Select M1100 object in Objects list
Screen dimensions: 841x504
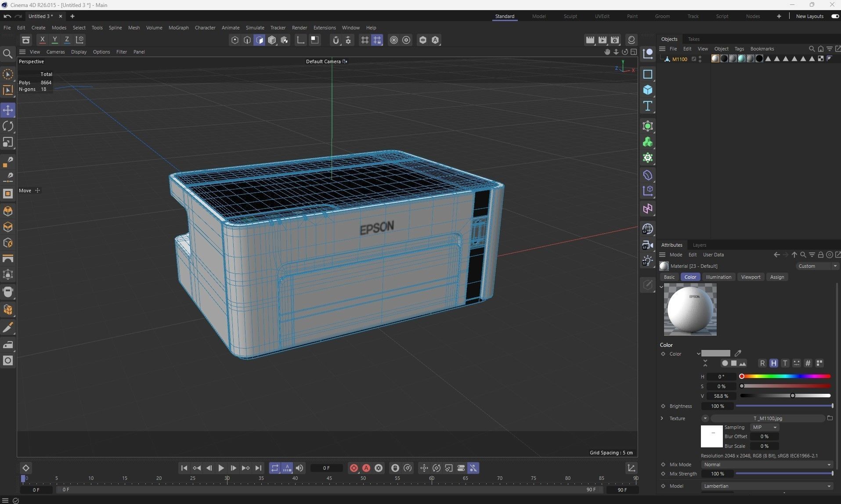point(679,59)
